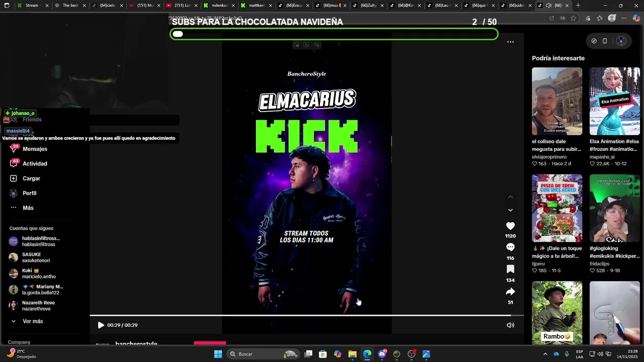Open comments with the speech bubble icon
Screen dimensions: 644x362
coord(510,247)
